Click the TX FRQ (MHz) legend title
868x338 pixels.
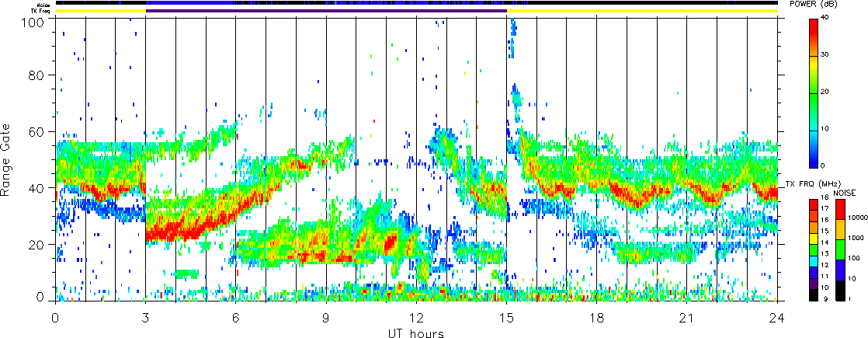(x=814, y=184)
